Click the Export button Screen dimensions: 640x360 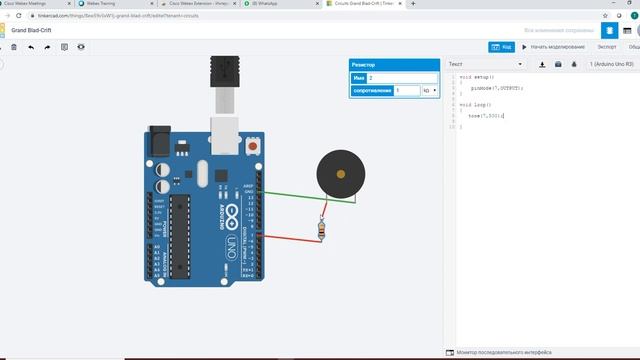point(607,47)
